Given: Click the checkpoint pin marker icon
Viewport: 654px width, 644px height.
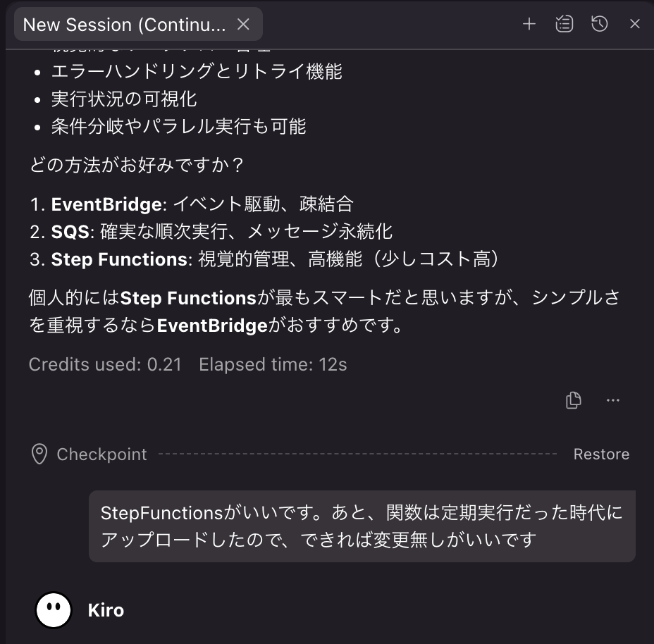Looking at the screenshot, I should point(39,454).
